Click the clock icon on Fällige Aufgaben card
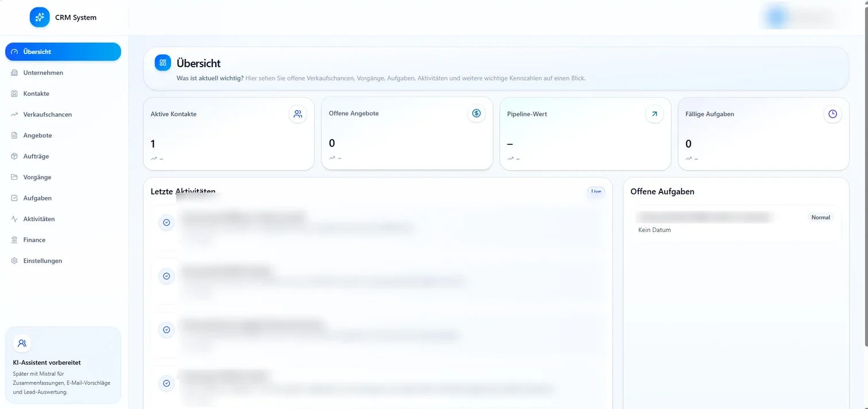 (832, 114)
